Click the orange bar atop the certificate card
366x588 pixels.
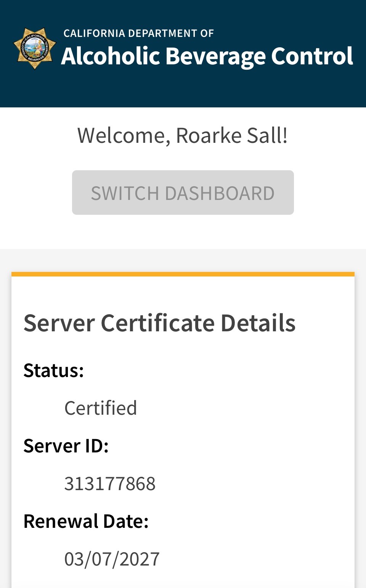[183, 274]
